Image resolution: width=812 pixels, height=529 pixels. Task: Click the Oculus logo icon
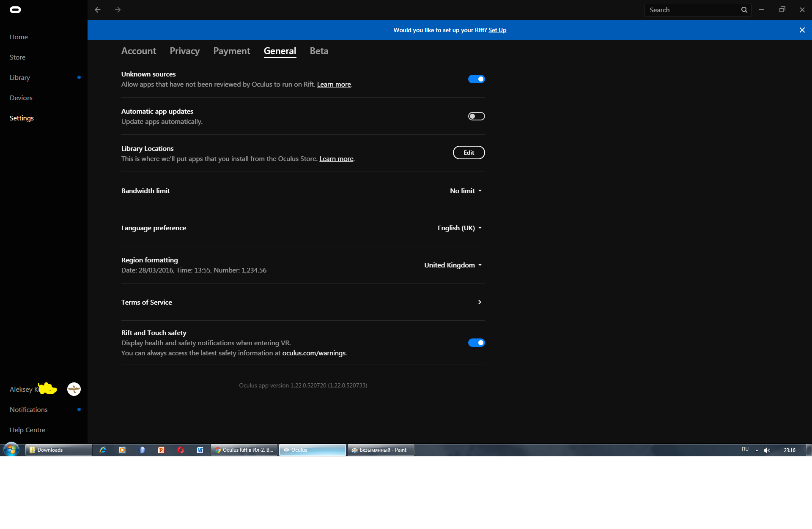coord(15,10)
